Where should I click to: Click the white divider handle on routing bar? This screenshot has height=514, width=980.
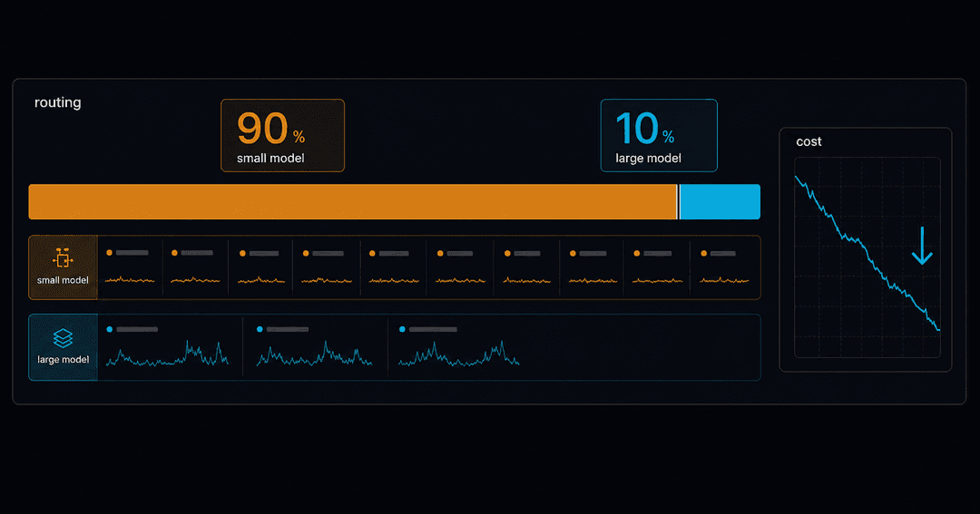(678, 202)
